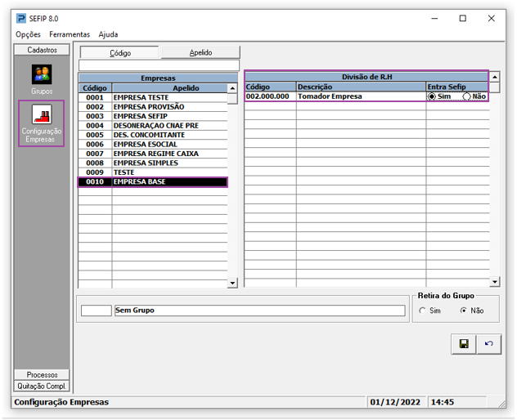Open the Opções menu

point(28,34)
